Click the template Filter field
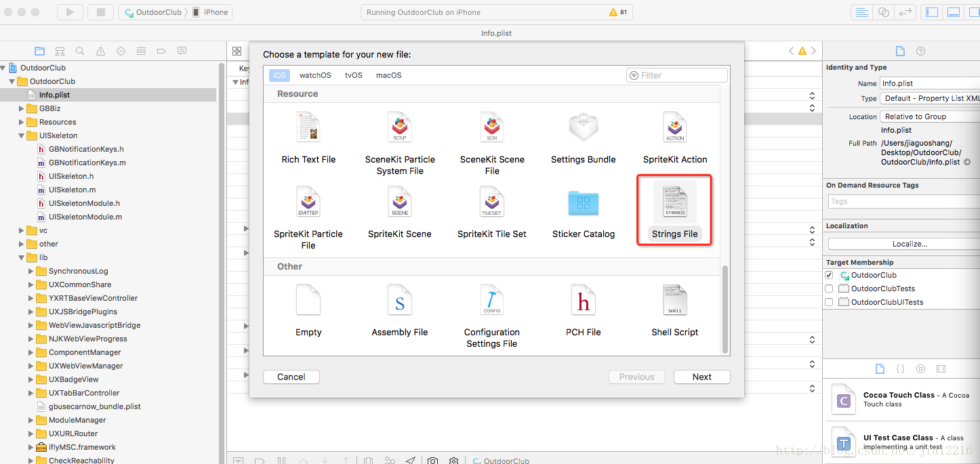 click(677, 75)
